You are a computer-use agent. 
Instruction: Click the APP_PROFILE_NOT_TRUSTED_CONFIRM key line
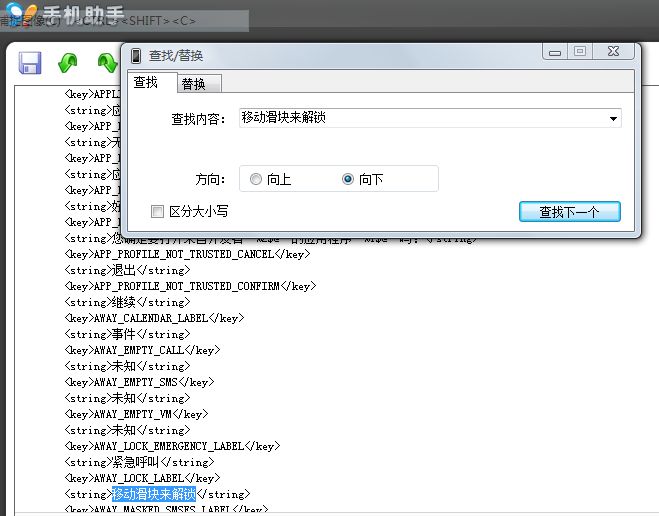pyautogui.click(x=190, y=286)
